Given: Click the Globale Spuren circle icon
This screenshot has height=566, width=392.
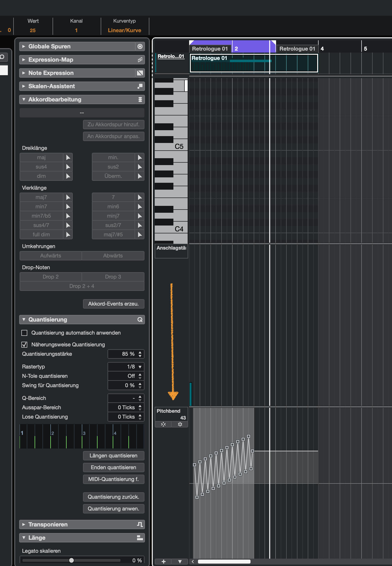Looking at the screenshot, I should [x=140, y=46].
